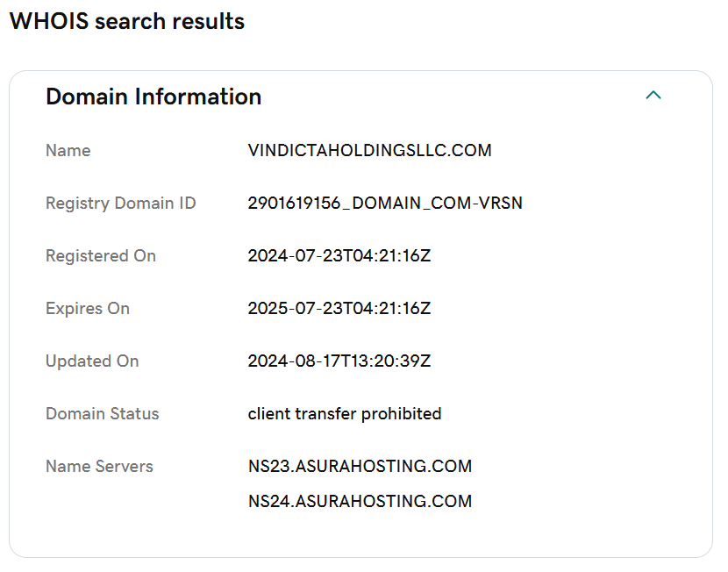The width and height of the screenshot is (728, 572).
Task: Click the Expires On label
Action: coord(88,308)
